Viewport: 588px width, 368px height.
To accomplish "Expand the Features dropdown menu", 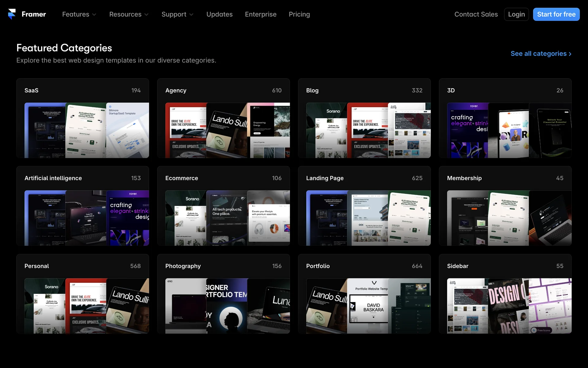I will 79,14.
